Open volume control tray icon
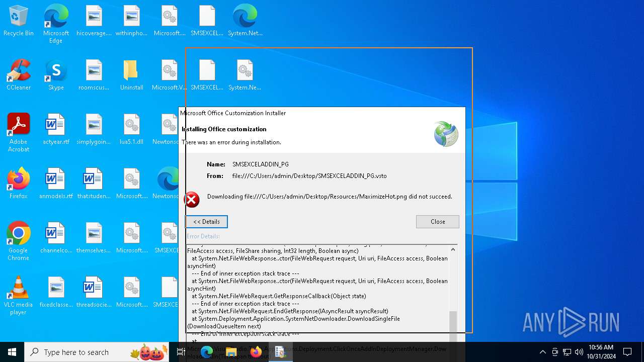644x362 pixels. coord(579,352)
